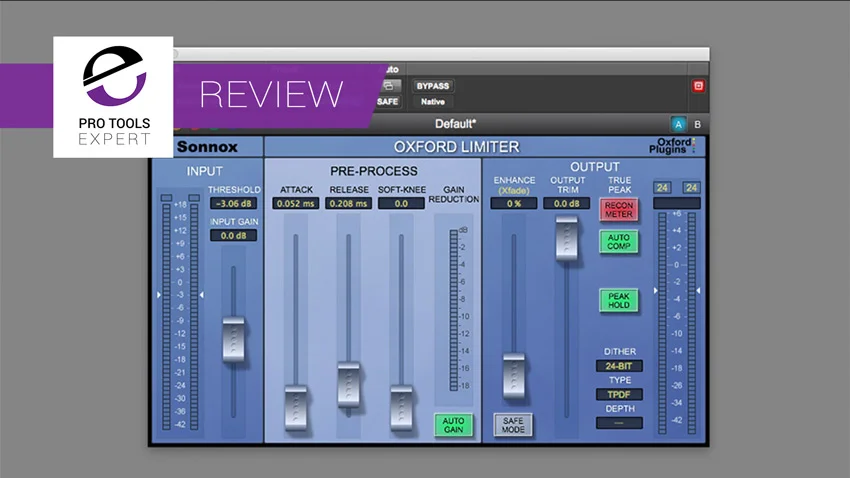
Task: Click the Enhance fader handle
Action: click(514, 376)
